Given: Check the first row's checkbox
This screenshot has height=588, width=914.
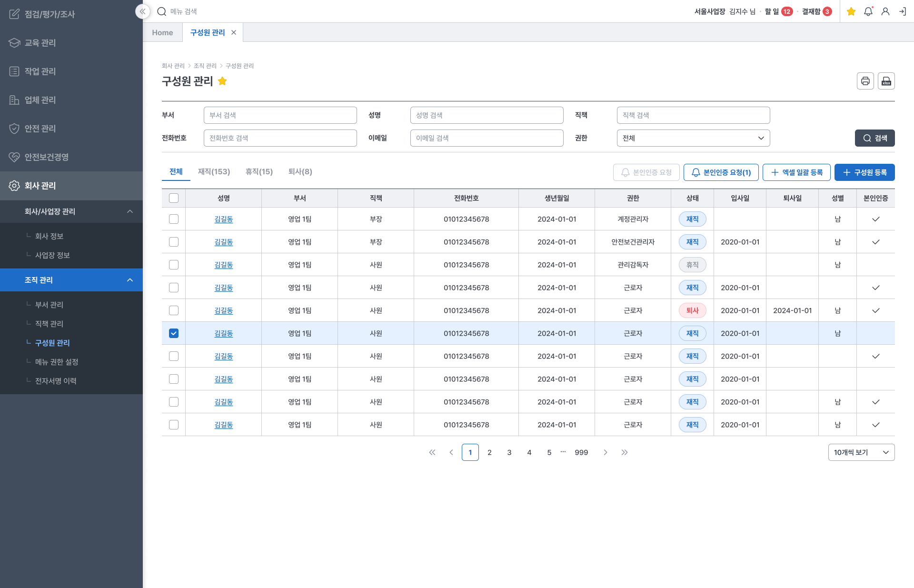Looking at the screenshot, I should point(174,219).
